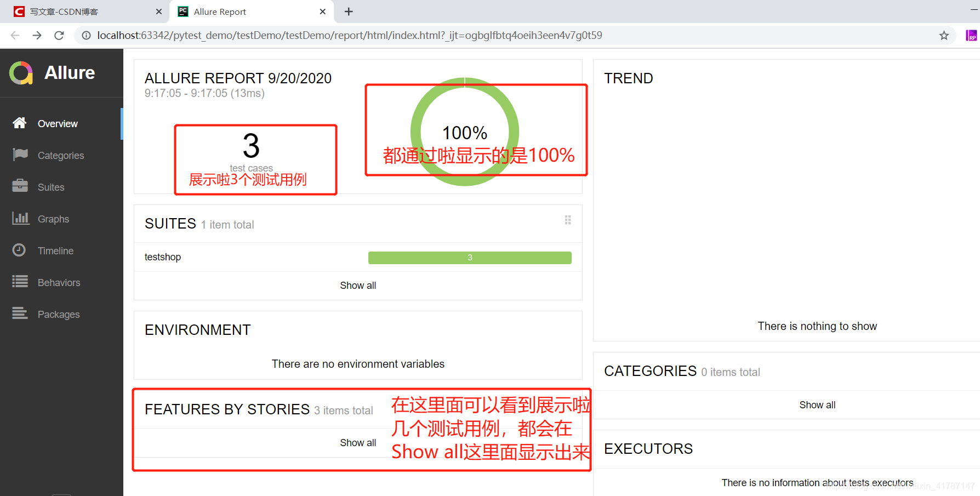Click 'There are no environment variables' text
Viewport: 980px width, 496px height.
358,364
